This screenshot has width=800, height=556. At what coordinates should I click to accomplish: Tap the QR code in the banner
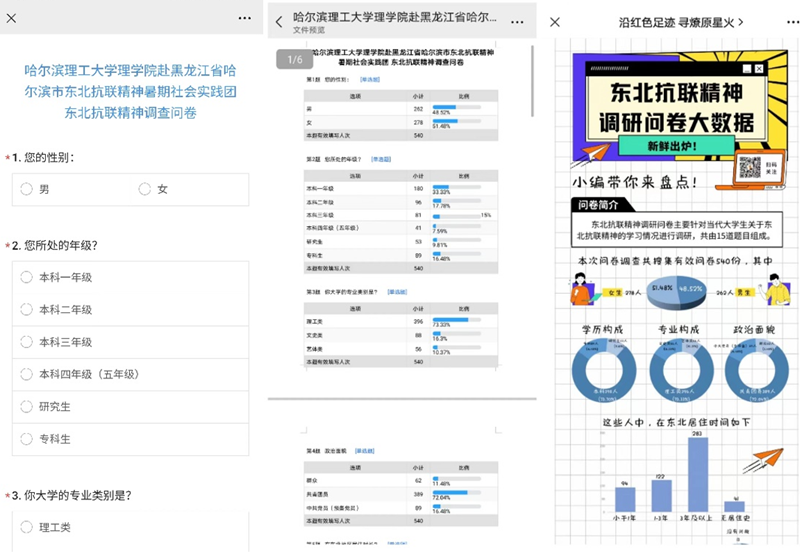(x=750, y=168)
